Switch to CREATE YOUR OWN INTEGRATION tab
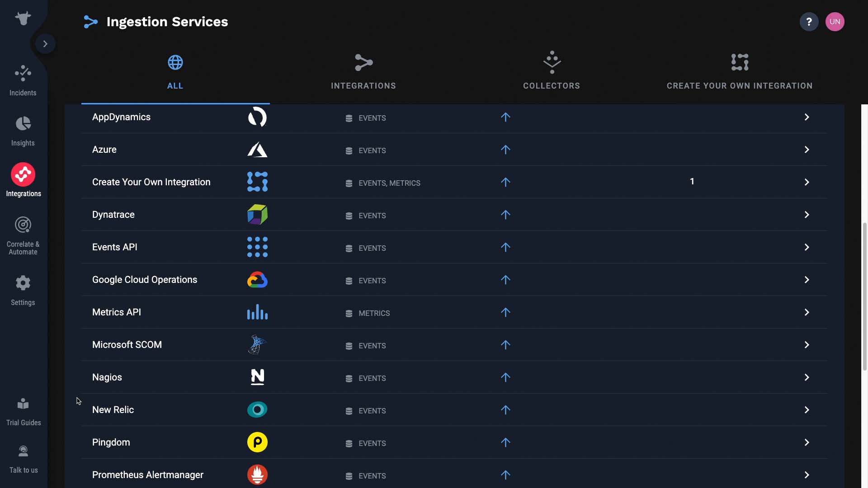 point(740,72)
